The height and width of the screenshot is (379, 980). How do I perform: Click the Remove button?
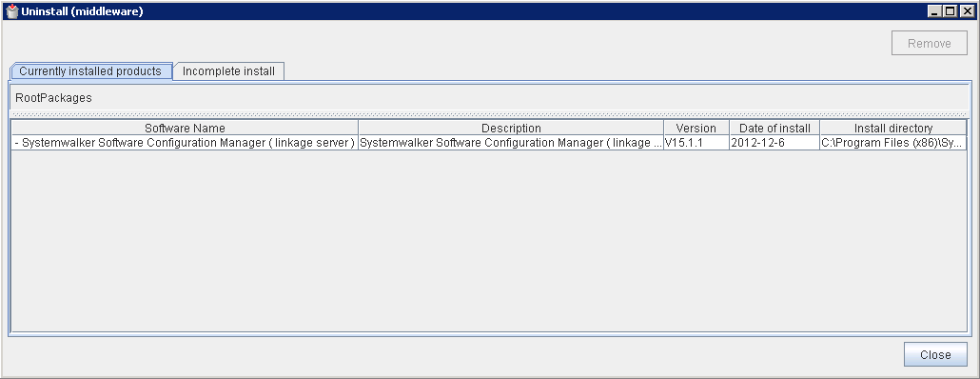tap(930, 43)
